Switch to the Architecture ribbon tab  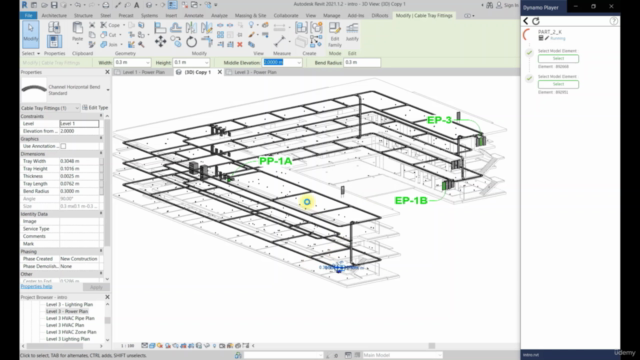54,16
